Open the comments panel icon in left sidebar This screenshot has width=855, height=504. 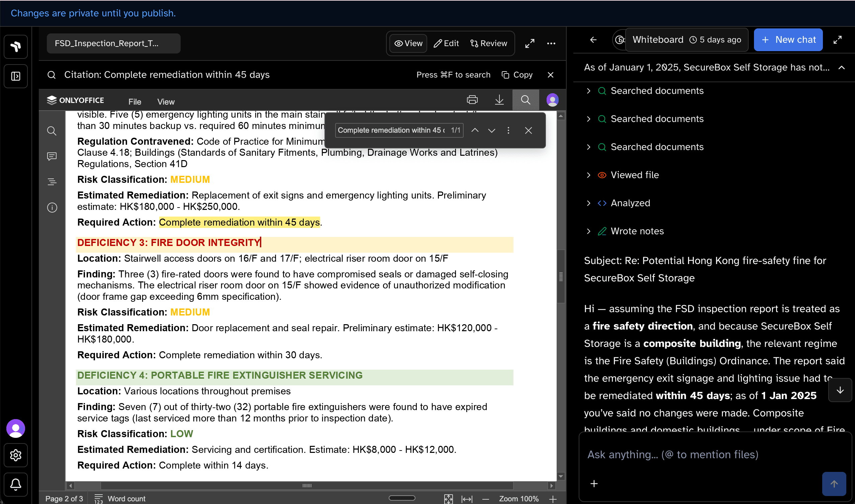(x=52, y=156)
